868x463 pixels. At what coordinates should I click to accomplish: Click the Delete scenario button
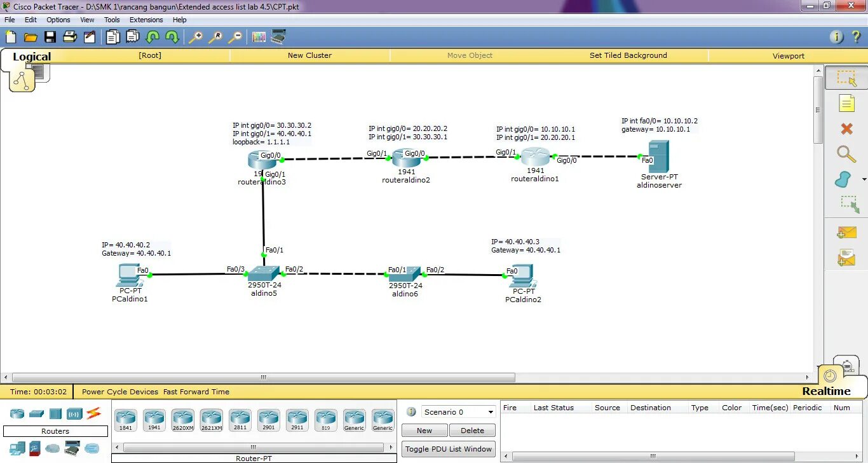472,431
